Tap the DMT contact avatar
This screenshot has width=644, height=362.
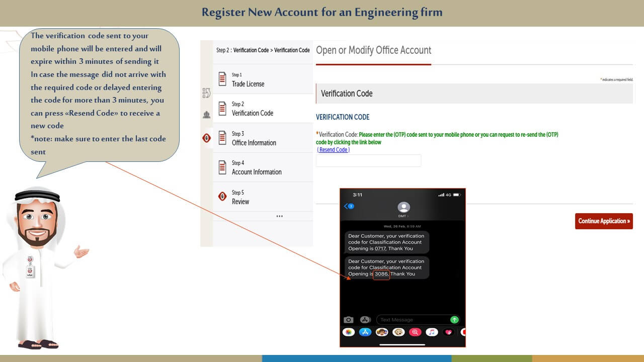pyautogui.click(x=404, y=208)
